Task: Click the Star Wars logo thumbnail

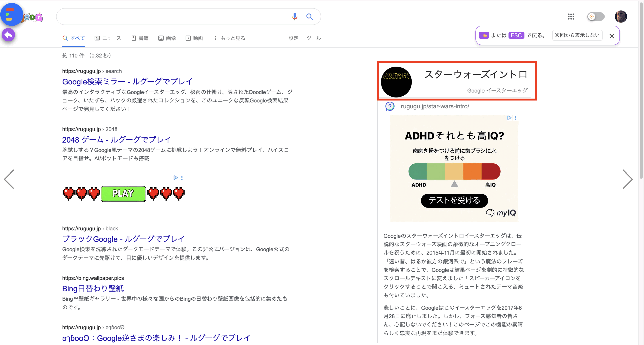Action: (x=396, y=82)
